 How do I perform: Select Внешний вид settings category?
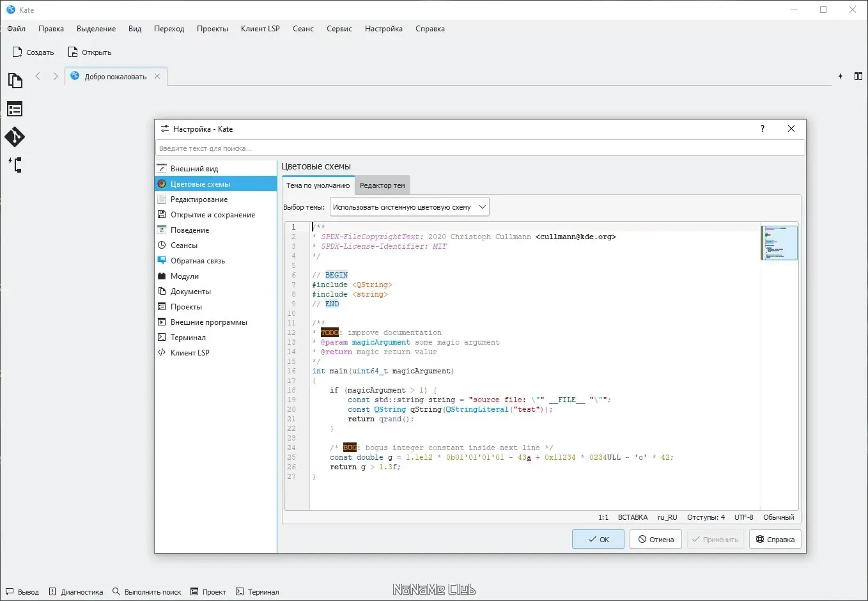point(215,169)
